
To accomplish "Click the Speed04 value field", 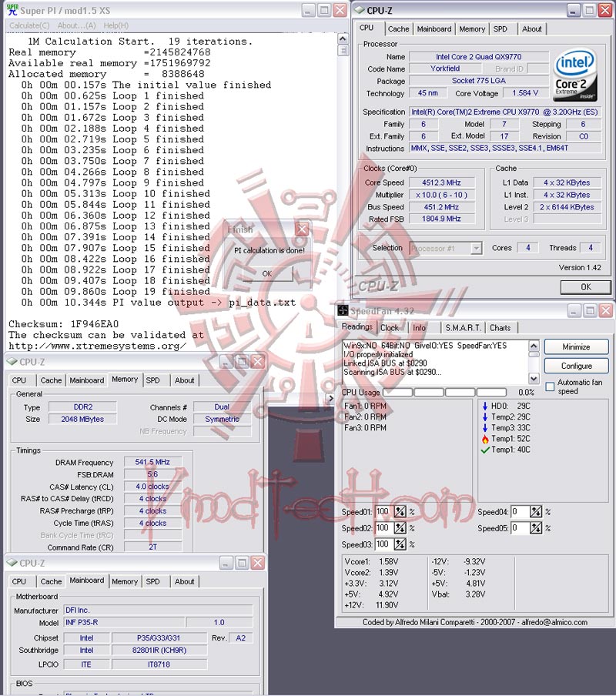I will tap(521, 512).
